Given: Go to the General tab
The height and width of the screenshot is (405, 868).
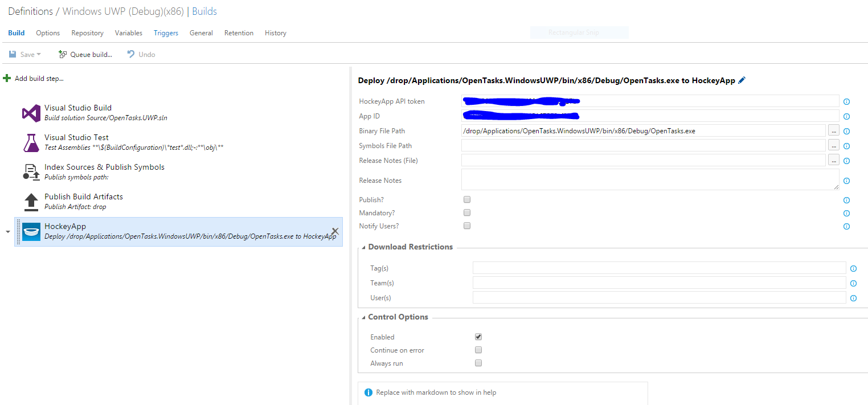Looking at the screenshot, I should click(x=201, y=33).
